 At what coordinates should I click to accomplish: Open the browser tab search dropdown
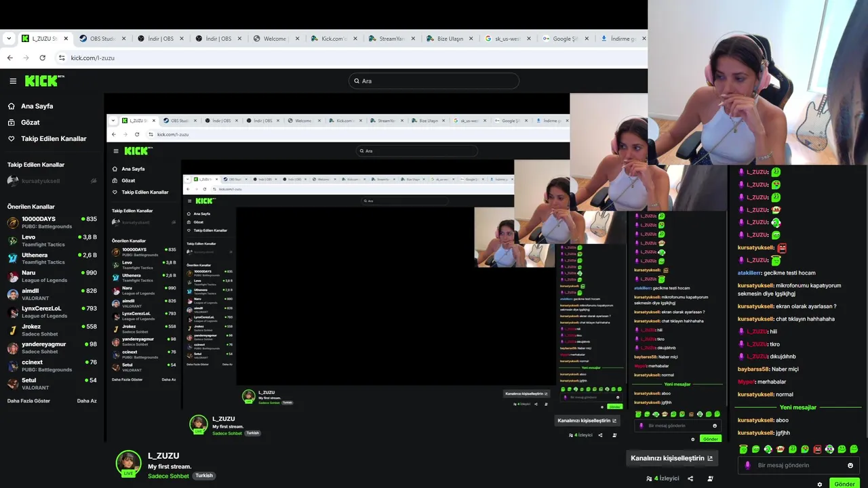9,39
